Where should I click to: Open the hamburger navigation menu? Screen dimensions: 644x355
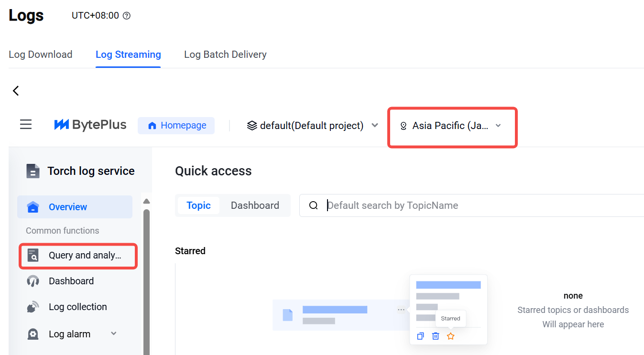coord(26,125)
